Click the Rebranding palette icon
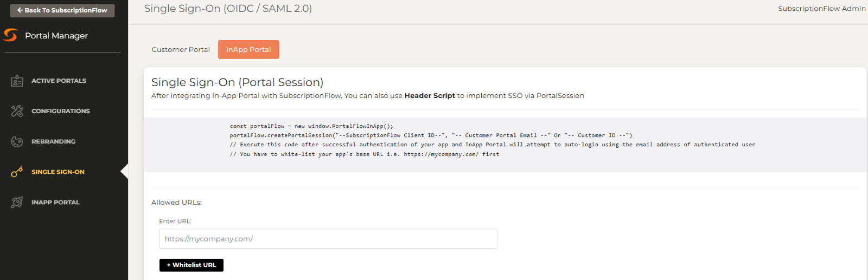The height and width of the screenshot is (280, 868). click(17, 141)
